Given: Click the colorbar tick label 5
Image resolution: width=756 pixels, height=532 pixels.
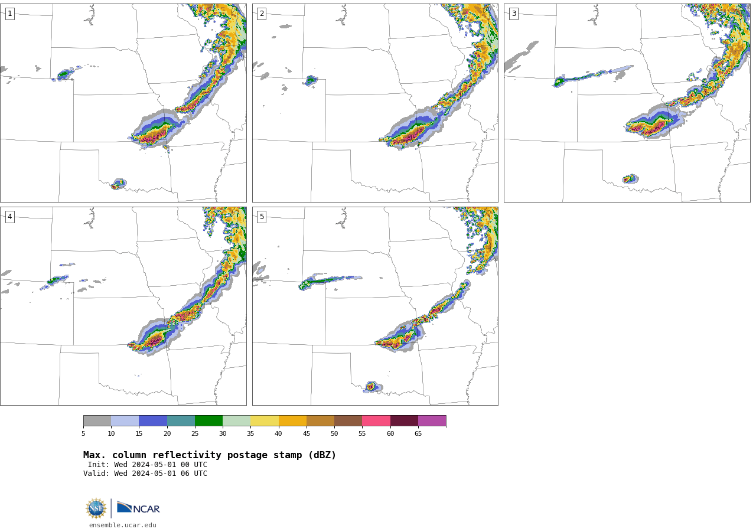Looking at the screenshot, I should coord(83,434).
